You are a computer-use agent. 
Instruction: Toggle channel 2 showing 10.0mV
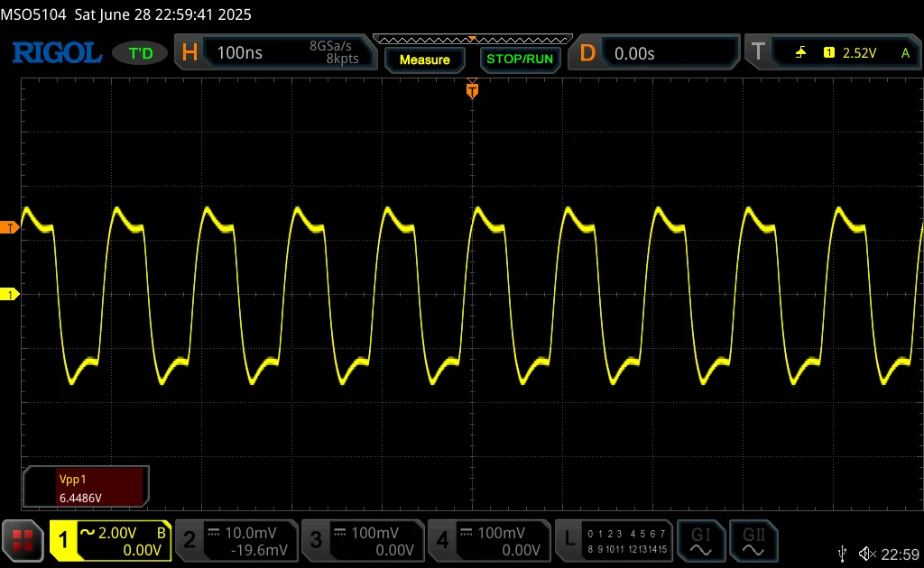coord(237,541)
